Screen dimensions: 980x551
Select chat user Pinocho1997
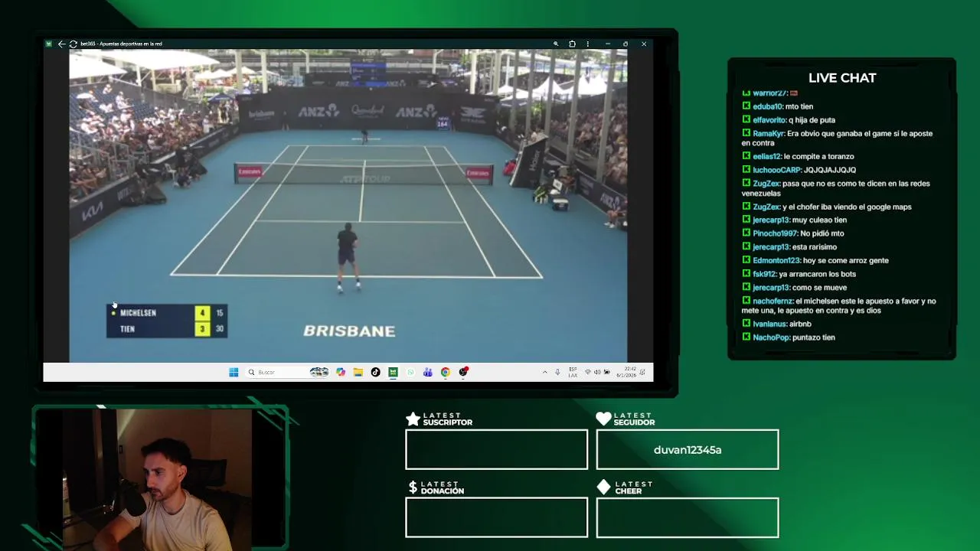(775, 233)
